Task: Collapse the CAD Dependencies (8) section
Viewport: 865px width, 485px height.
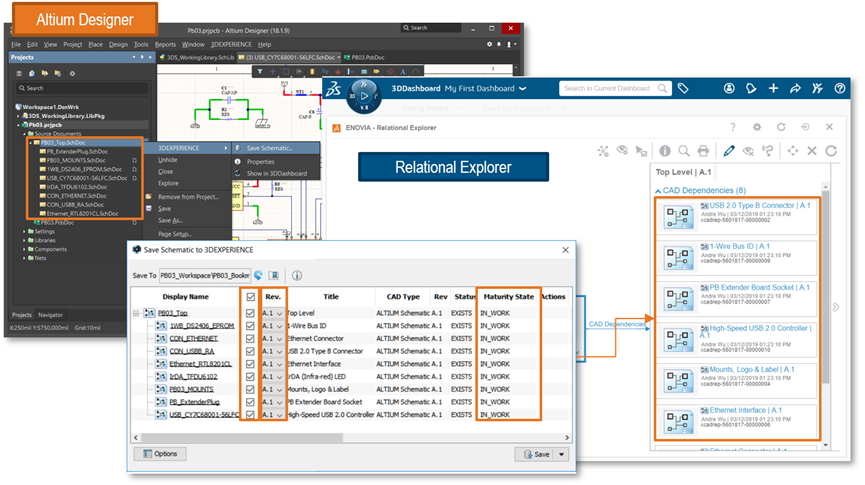Action: tap(658, 191)
